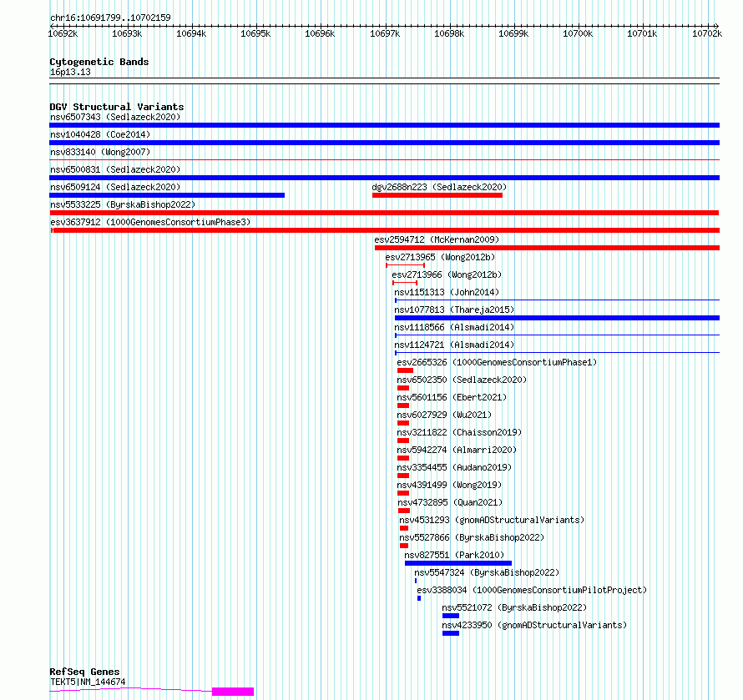
Task: Click the thin red line of nsv833140
Action: [384, 160]
